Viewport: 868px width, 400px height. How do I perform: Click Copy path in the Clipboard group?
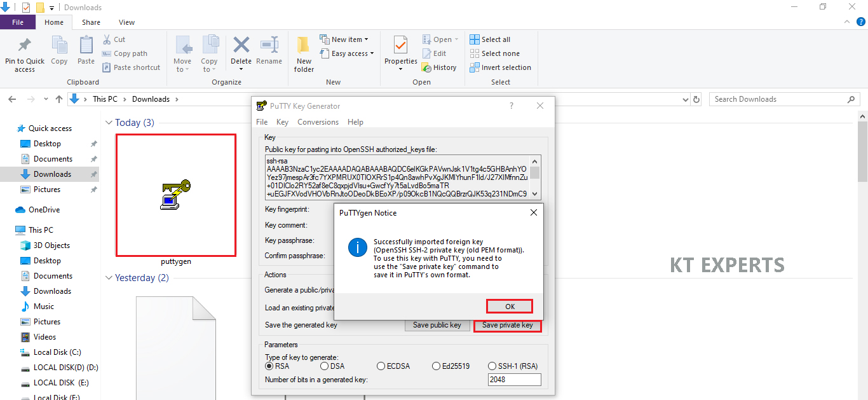click(x=124, y=53)
